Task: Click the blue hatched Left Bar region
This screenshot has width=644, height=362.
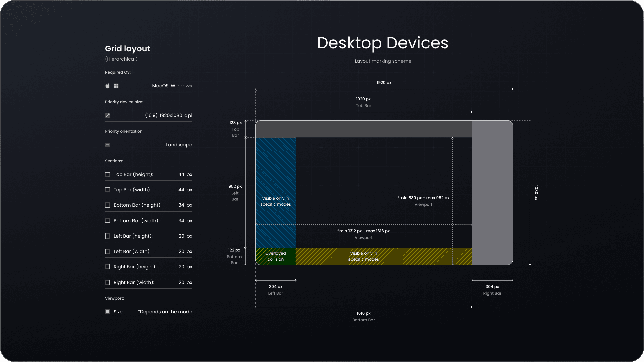Action: 275,168
